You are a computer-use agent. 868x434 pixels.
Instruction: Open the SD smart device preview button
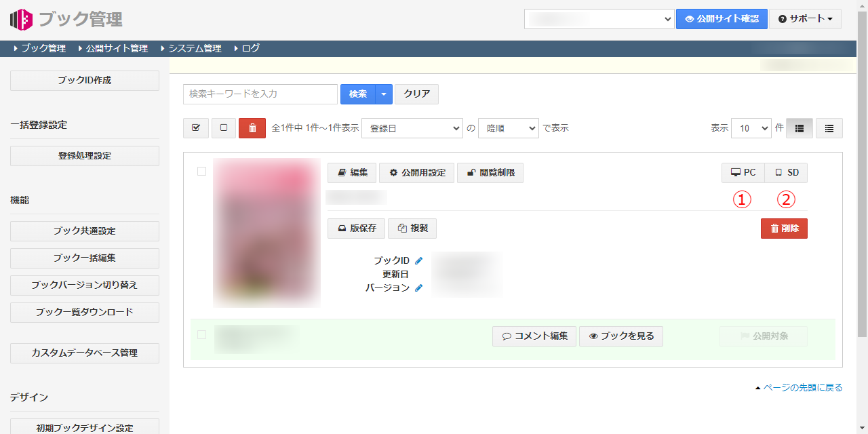786,173
